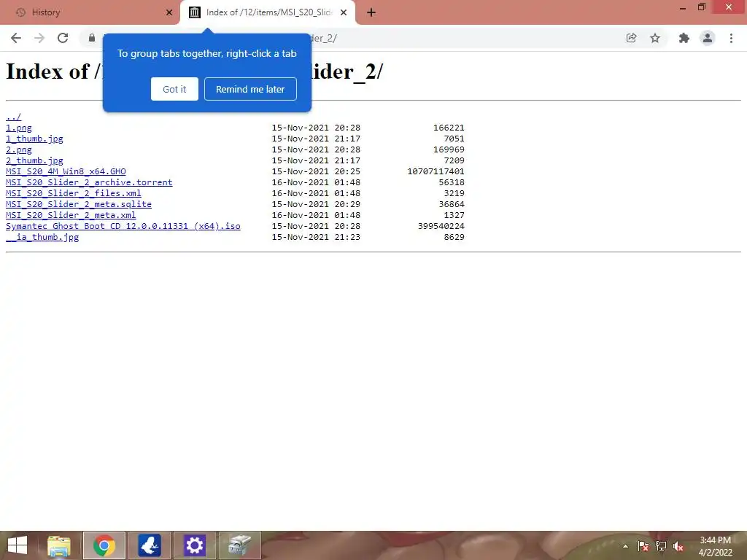
Task: Close the Index of /12/items tab
Action: point(344,12)
